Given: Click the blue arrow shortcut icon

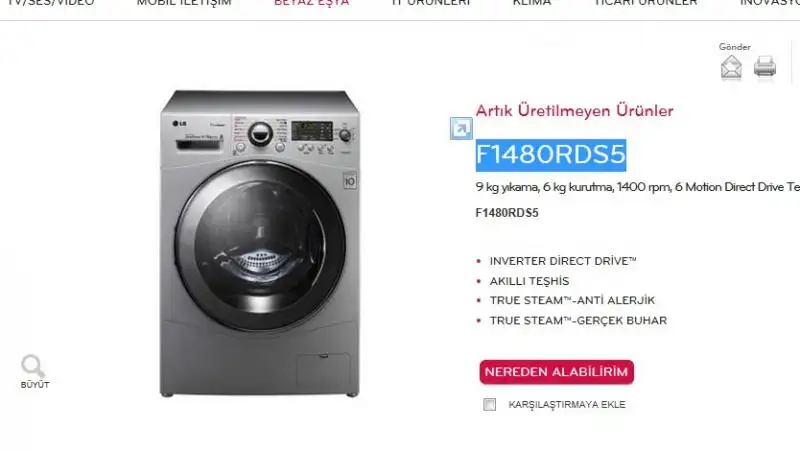Looking at the screenshot, I should pyautogui.click(x=461, y=128).
